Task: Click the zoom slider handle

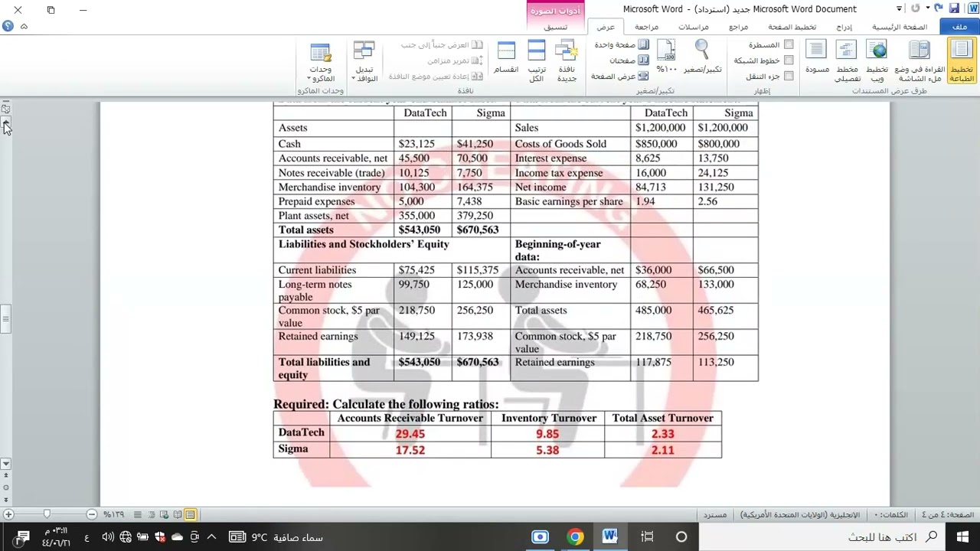Action: [x=47, y=515]
